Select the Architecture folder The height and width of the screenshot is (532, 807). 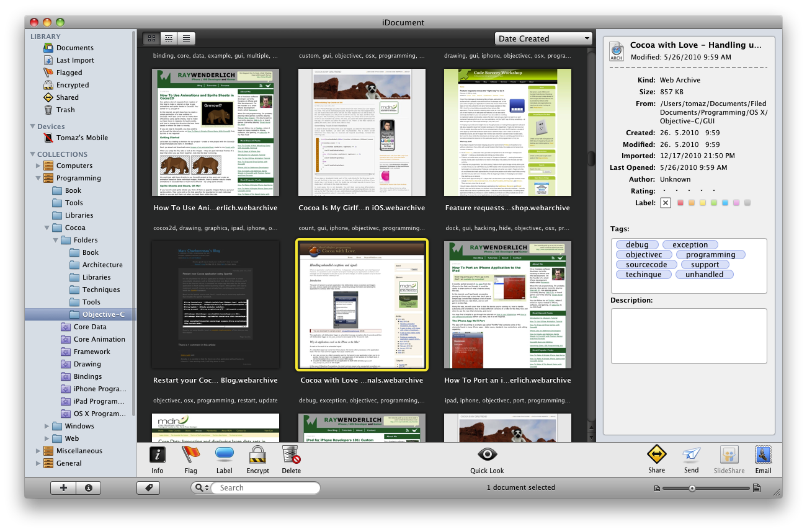102,265
